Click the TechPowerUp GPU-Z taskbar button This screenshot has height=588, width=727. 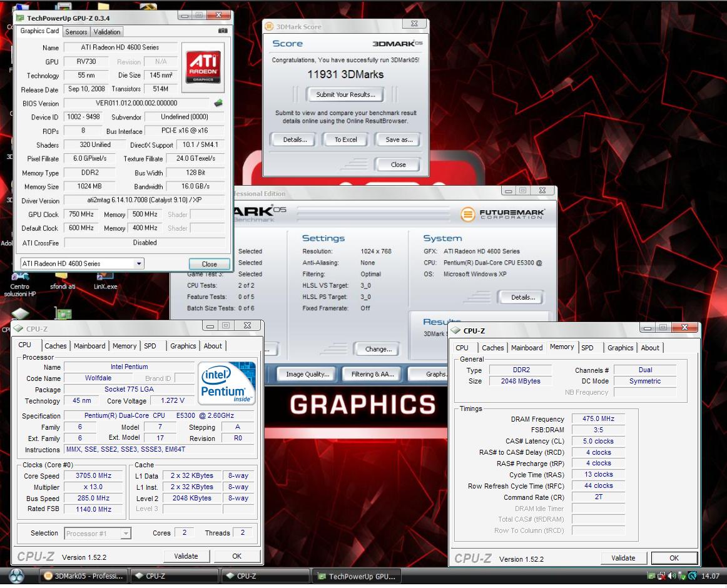[357, 576]
